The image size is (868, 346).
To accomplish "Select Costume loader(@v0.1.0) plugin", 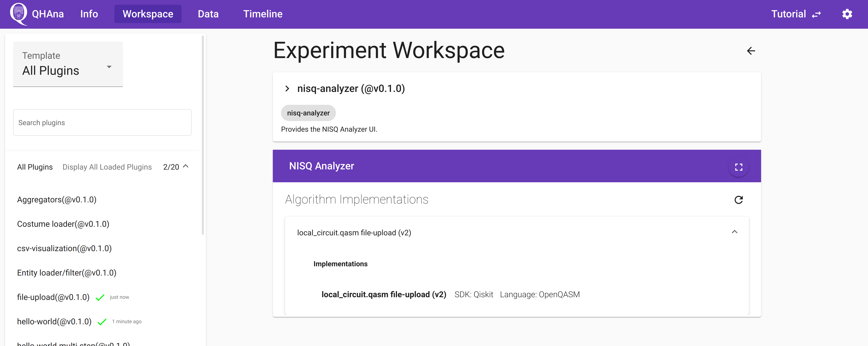I will (63, 224).
